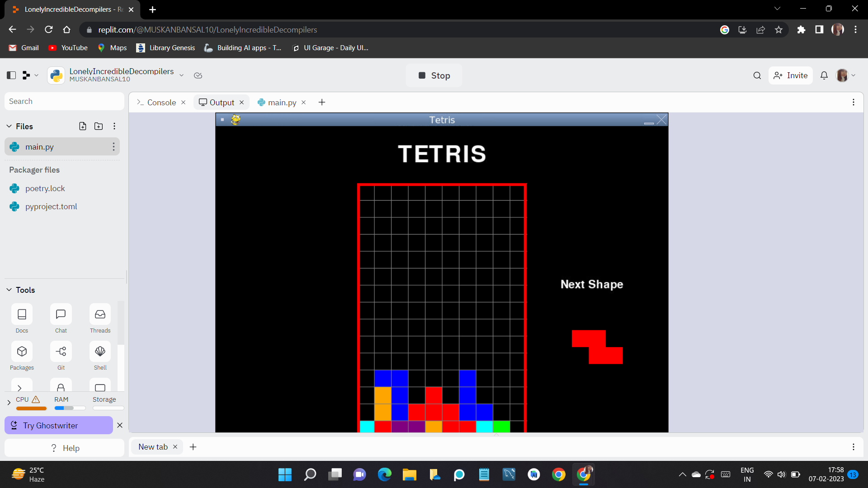Open the Git tool
Screen dimensions: 868x488
point(61,356)
